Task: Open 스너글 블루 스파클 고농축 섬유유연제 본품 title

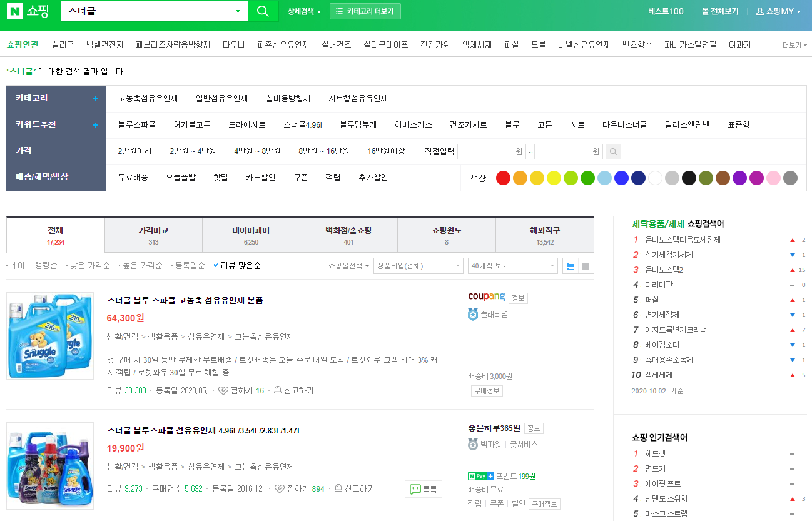Action: pos(185,301)
